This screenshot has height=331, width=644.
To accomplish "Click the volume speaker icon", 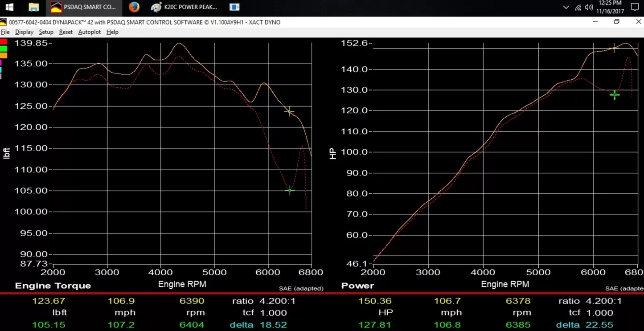I will 589,7.
